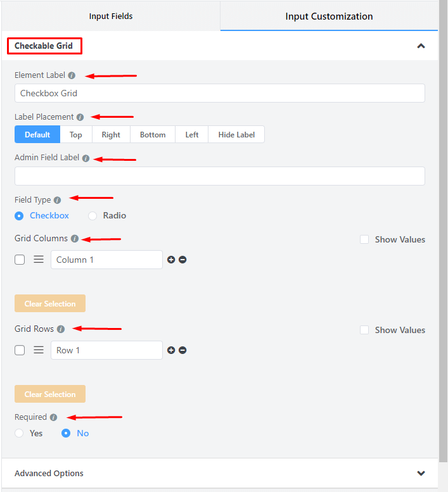Switch to the Input Fields tab
448x492 pixels.
pos(111,16)
